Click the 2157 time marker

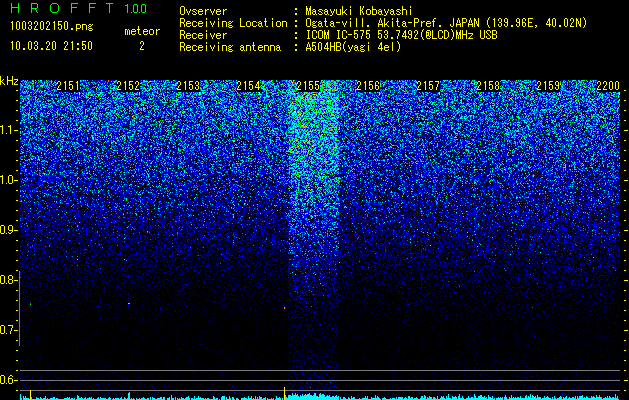428,86
